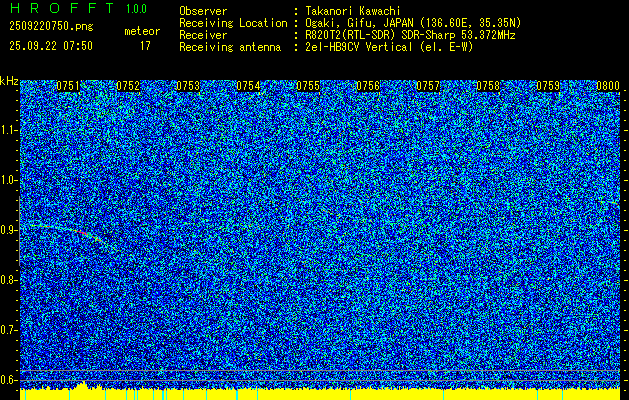This screenshot has width=629, height=400.
Task: Click the 0756 time marker
Action: pos(368,86)
